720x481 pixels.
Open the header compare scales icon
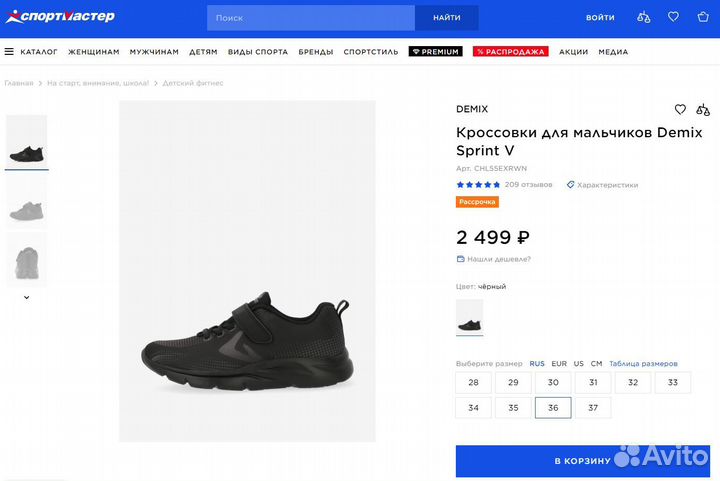click(x=644, y=17)
